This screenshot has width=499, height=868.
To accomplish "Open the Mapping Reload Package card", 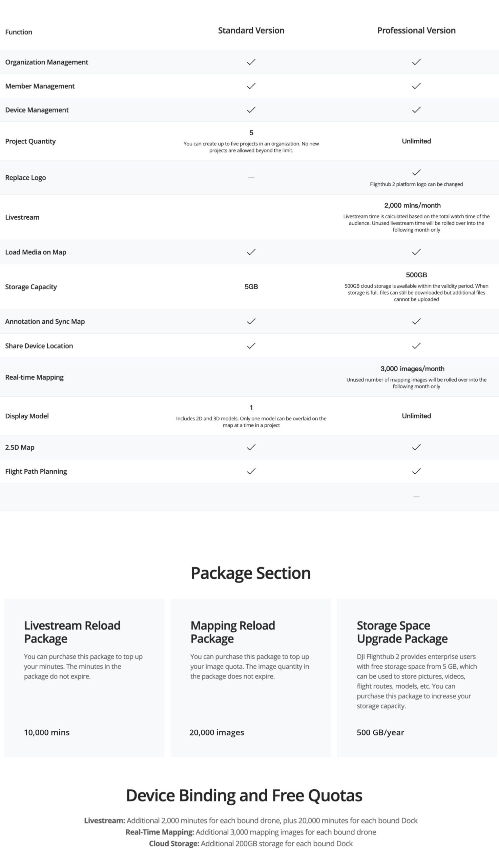I will pyautogui.click(x=251, y=678).
